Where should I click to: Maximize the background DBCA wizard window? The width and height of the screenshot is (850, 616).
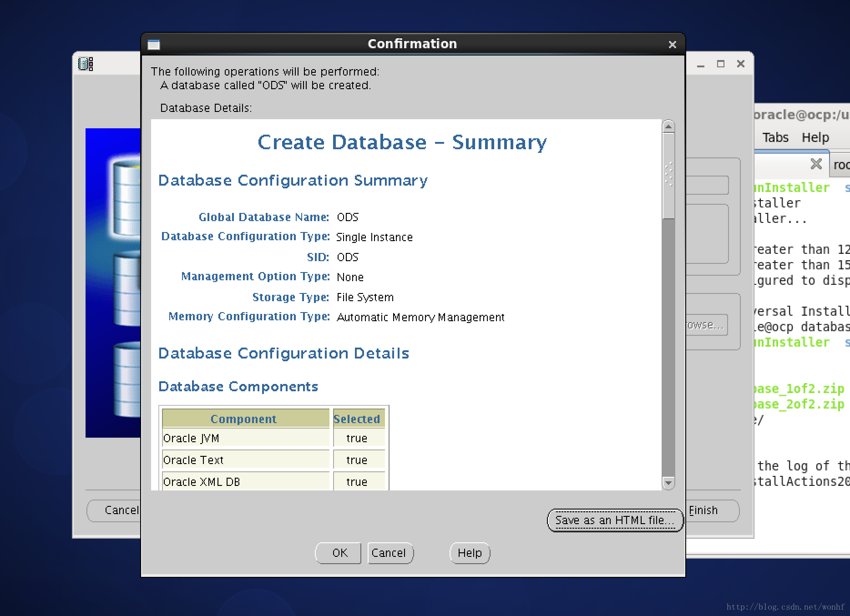(721, 64)
